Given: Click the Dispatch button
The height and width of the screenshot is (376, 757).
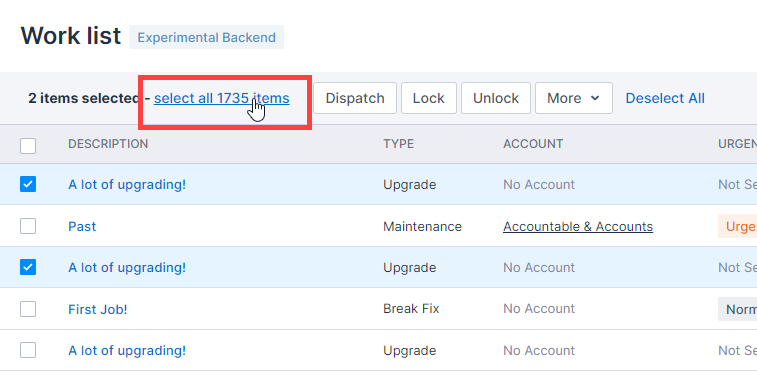Looking at the screenshot, I should point(355,98).
